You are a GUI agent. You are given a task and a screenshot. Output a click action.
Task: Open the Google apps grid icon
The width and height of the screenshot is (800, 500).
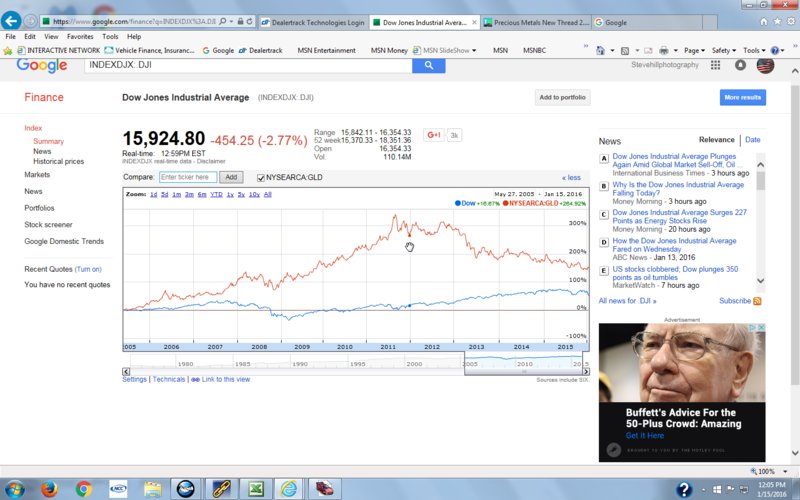click(715, 65)
